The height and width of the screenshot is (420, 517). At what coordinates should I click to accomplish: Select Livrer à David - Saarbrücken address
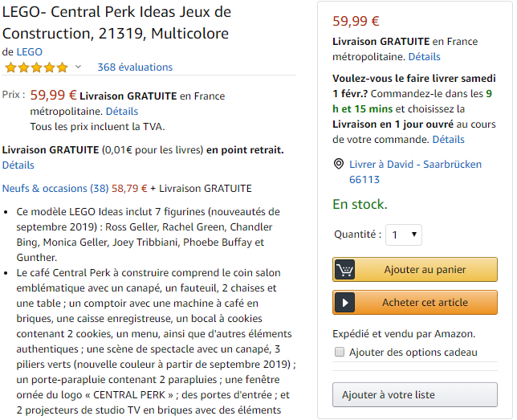415,164
